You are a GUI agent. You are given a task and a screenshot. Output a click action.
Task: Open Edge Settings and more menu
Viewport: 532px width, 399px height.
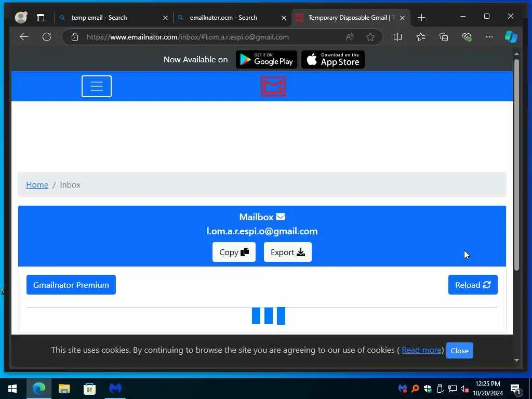coord(489,37)
